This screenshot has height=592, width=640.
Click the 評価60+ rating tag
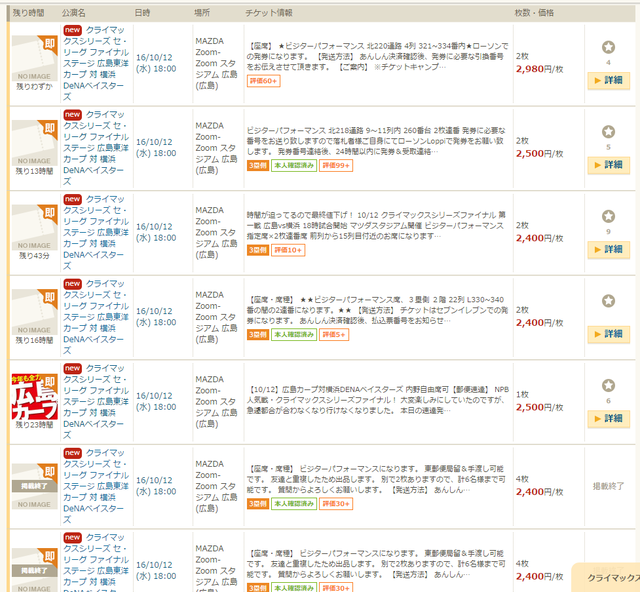point(264,81)
